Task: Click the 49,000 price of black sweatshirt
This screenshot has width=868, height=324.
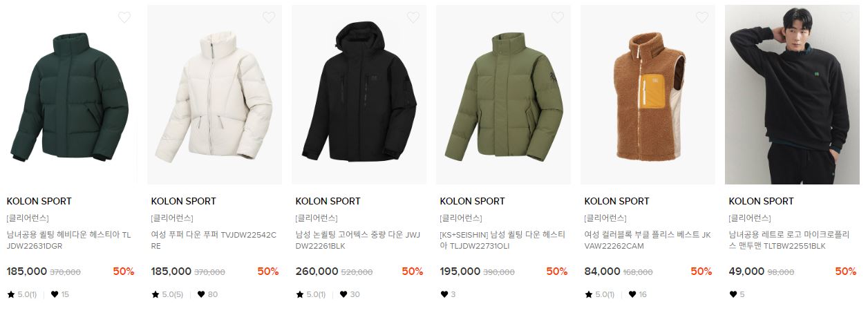Action: pyautogui.click(x=745, y=271)
